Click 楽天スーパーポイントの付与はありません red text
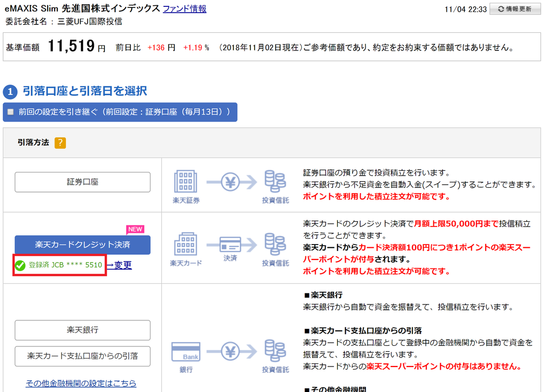This screenshot has width=543, height=392. pyautogui.click(x=444, y=367)
